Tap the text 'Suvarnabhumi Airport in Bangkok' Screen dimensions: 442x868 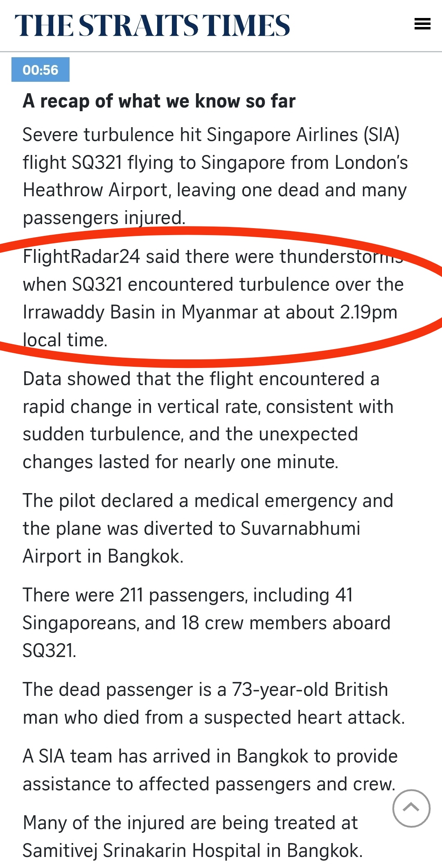click(192, 542)
